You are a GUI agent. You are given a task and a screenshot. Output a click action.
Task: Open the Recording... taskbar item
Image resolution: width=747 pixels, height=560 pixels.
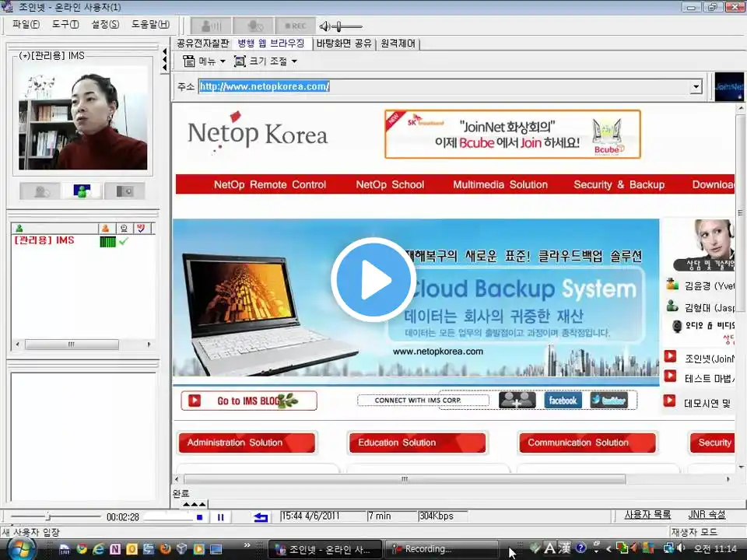[442, 549]
